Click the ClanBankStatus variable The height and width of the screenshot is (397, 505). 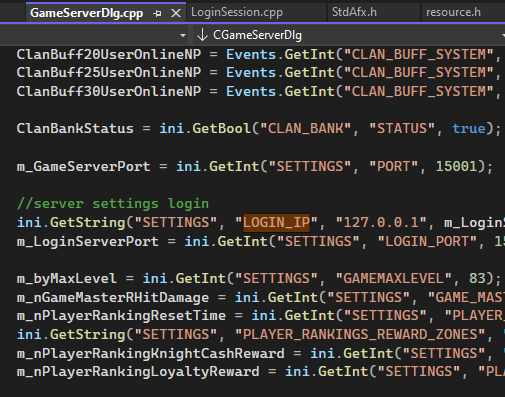(x=75, y=128)
